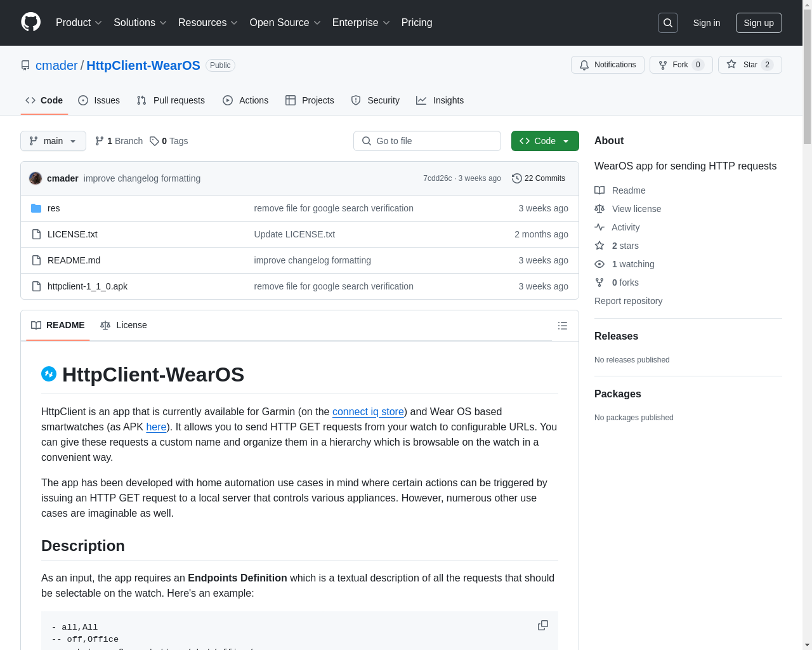Select the README tab in file viewer

coord(58,325)
